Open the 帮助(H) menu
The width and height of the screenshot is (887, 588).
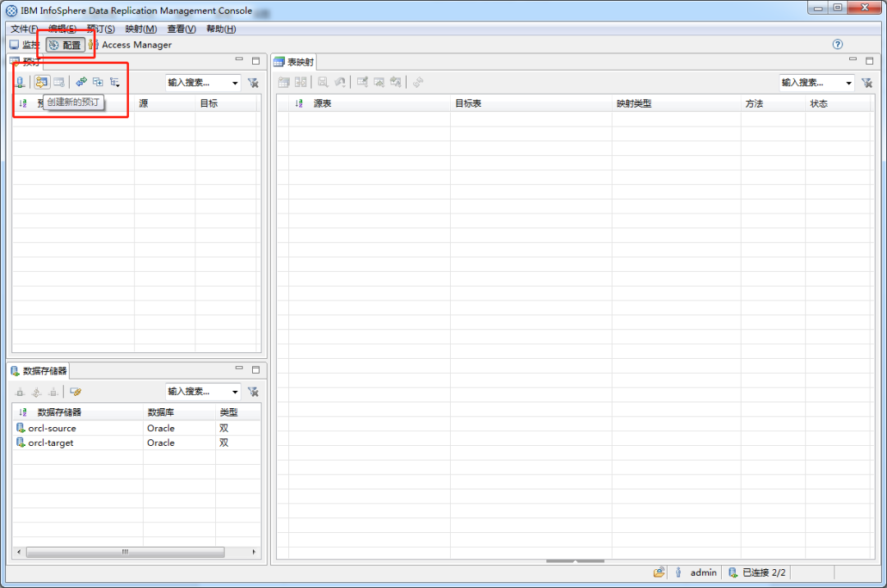[221, 29]
